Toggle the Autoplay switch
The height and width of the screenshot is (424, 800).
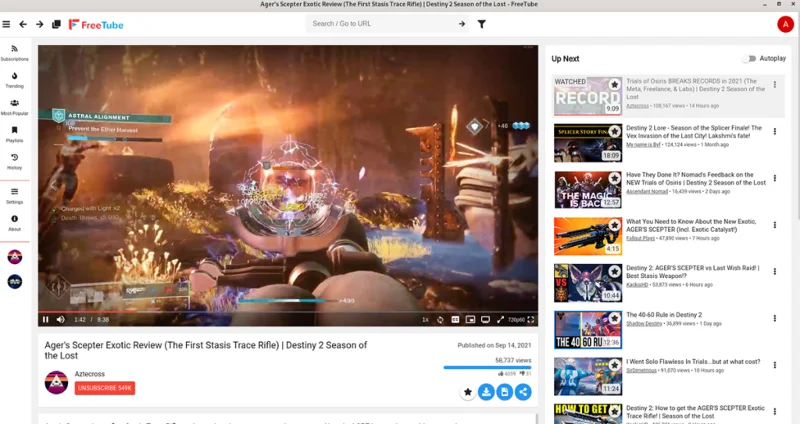[x=749, y=59]
